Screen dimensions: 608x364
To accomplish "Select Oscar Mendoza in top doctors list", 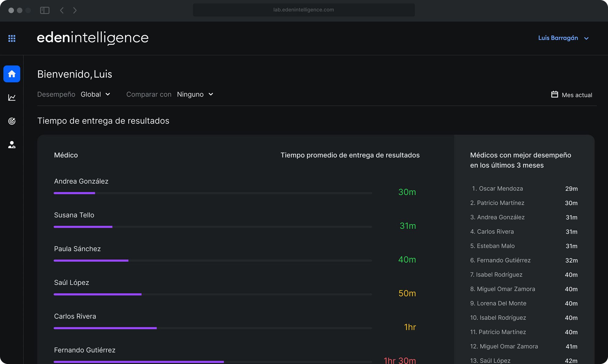I will (501, 189).
